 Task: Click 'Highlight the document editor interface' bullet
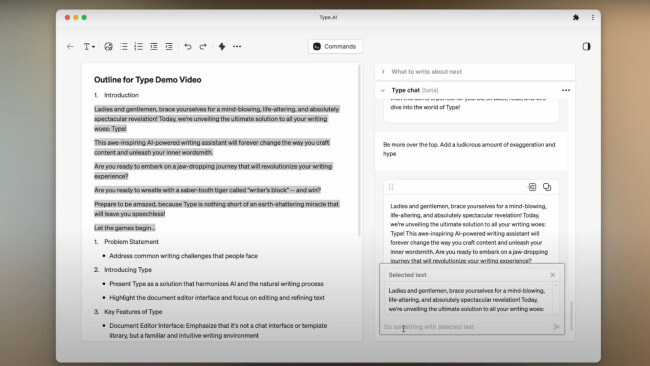point(217,298)
